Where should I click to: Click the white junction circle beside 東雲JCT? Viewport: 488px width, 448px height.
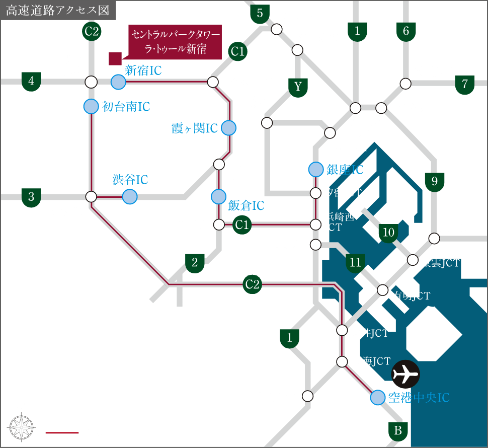(413, 260)
